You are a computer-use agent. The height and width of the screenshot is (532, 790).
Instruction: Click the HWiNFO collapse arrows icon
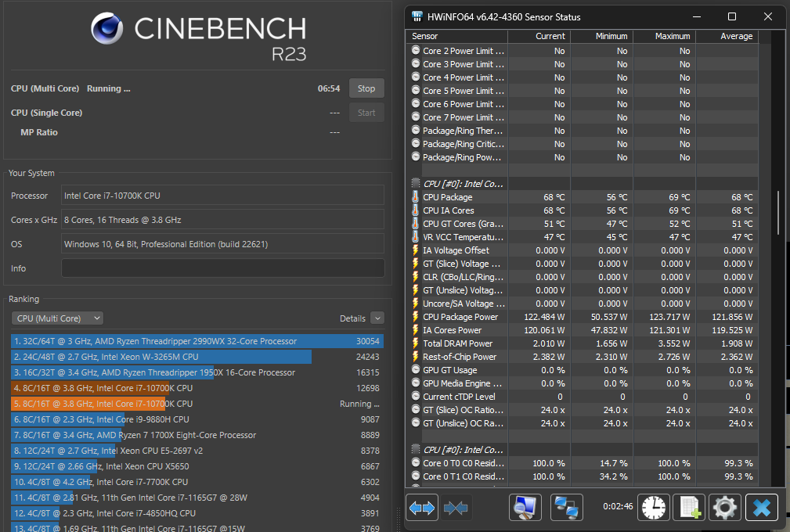456,508
